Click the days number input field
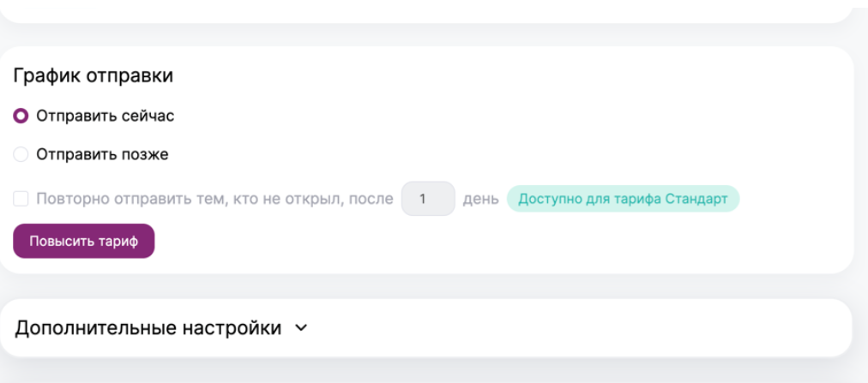This screenshot has width=868, height=383. (x=427, y=200)
